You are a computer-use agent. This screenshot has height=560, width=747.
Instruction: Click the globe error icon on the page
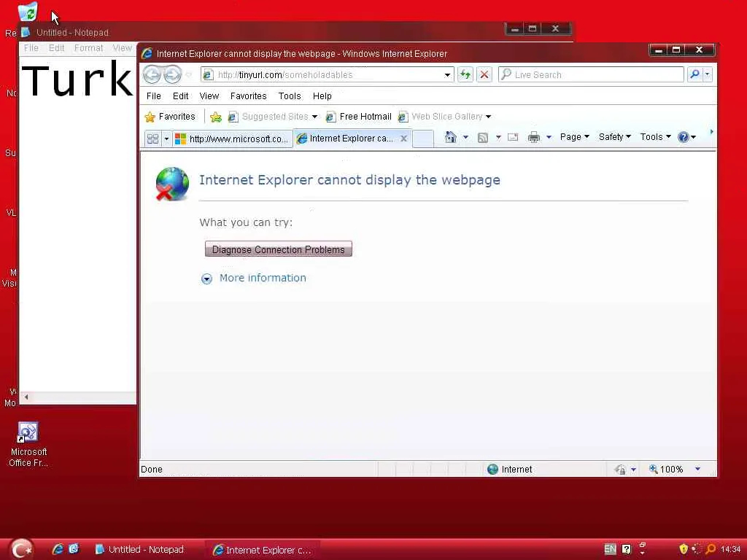tap(172, 183)
